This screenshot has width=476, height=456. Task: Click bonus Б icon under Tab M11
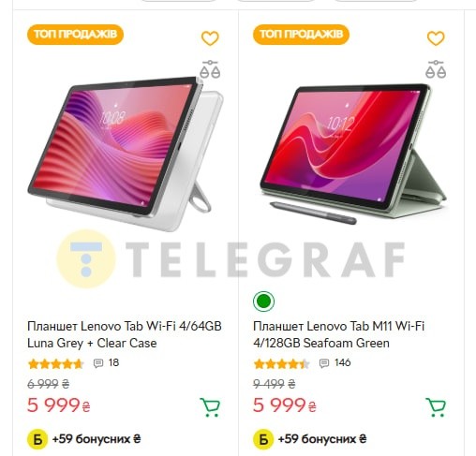coord(263,439)
